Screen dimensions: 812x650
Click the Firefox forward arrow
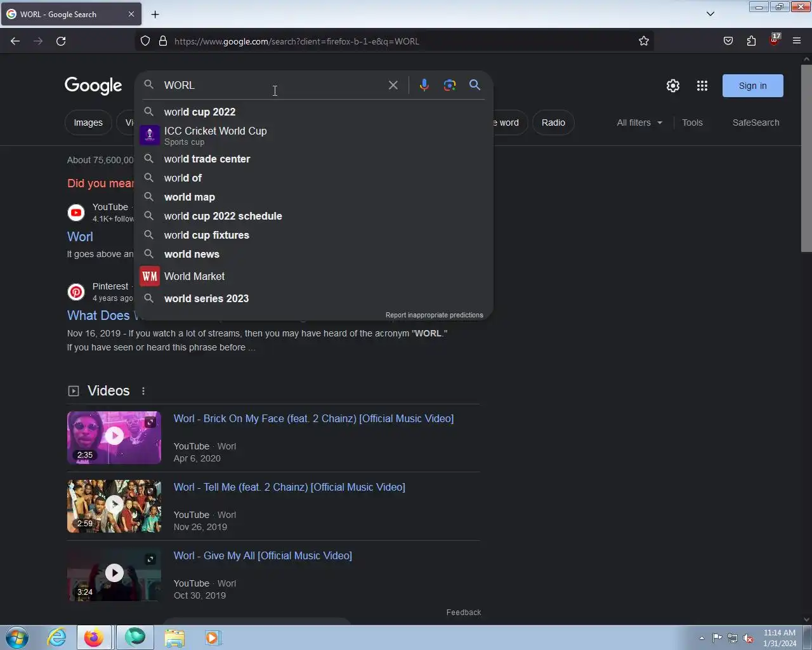pyautogui.click(x=38, y=41)
